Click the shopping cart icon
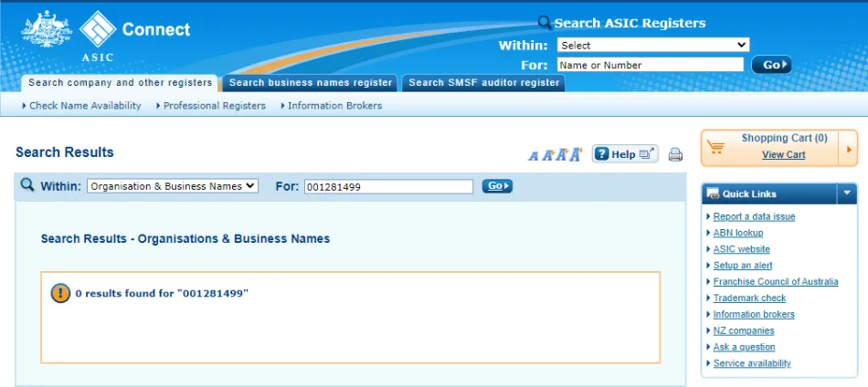868x387 pixels. 715,147
